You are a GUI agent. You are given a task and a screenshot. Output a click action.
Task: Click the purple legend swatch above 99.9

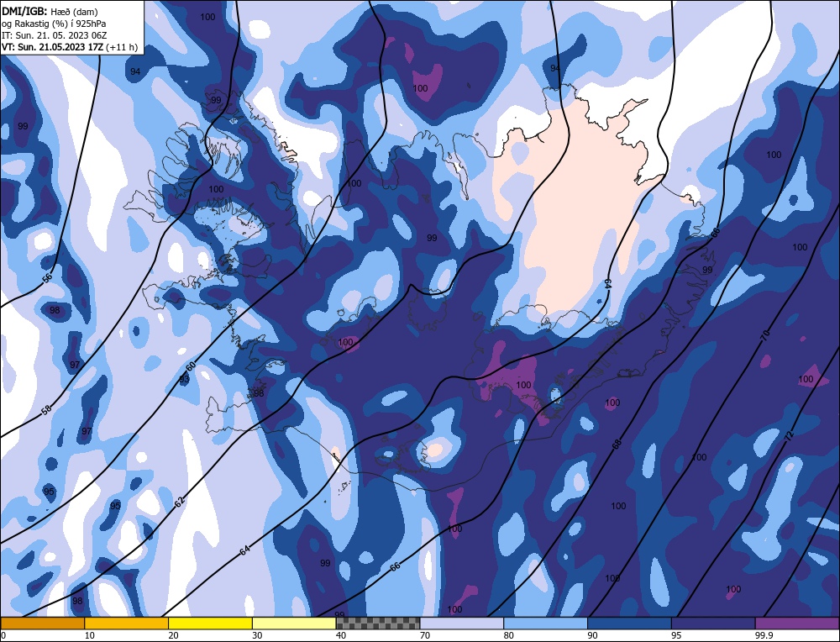point(797,623)
